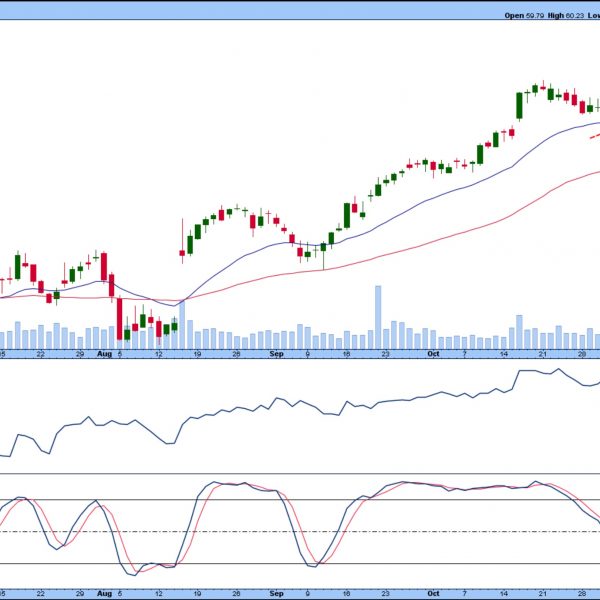Click date 28 on price chart date axis
This screenshot has width=600, height=600.
582,354
